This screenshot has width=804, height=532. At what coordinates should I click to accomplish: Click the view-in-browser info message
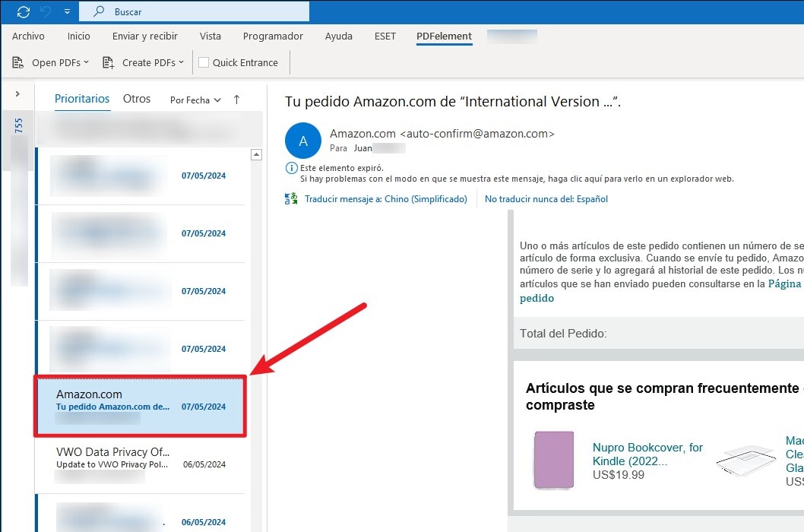click(x=517, y=179)
